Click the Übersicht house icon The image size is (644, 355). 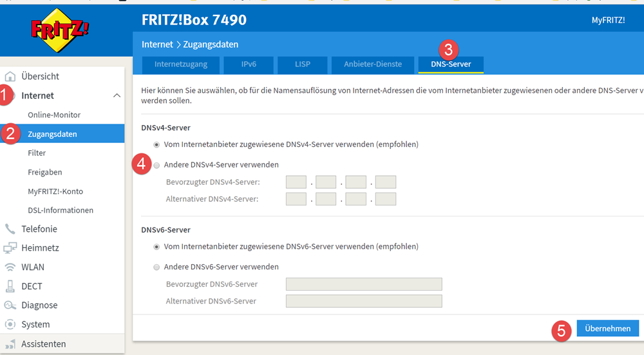tap(10, 77)
